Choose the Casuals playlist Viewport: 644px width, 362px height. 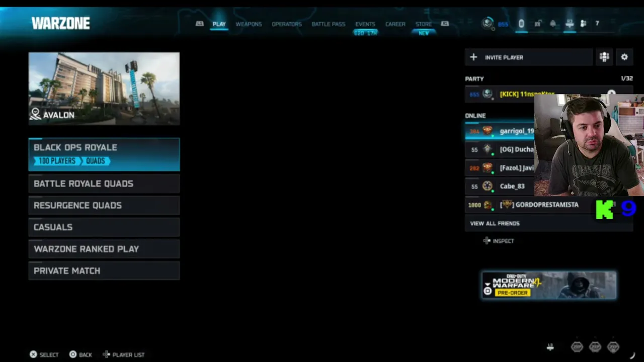104,227
